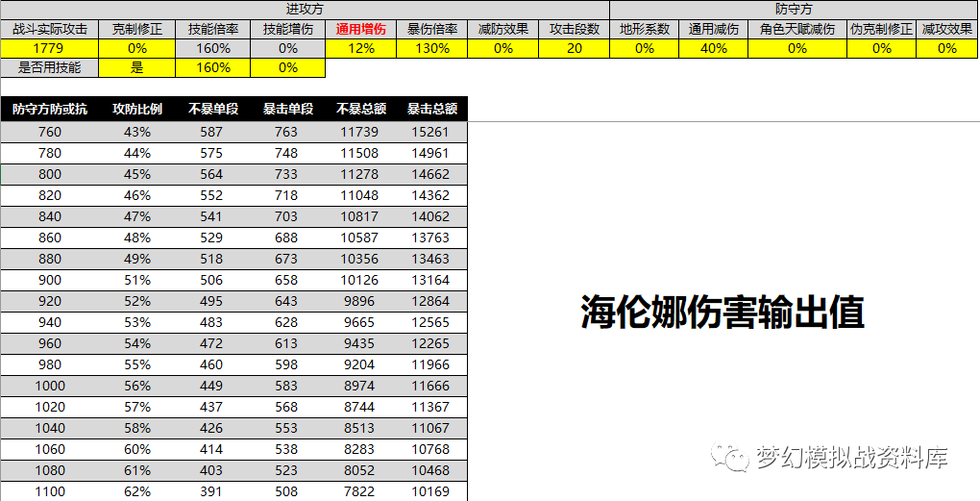Select the 472 non-crit single-hit cell
Screen dimensions: 980x501
[213, 344]
